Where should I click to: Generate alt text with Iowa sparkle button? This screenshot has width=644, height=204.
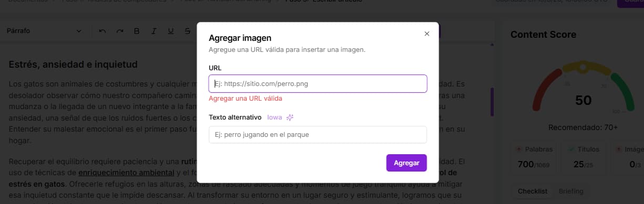click(x=280, y=117)
